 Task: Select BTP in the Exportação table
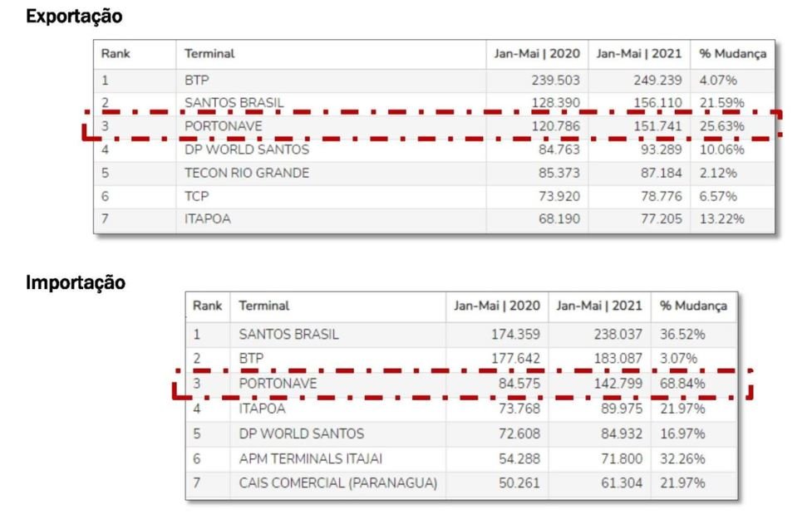coord(197,81)
